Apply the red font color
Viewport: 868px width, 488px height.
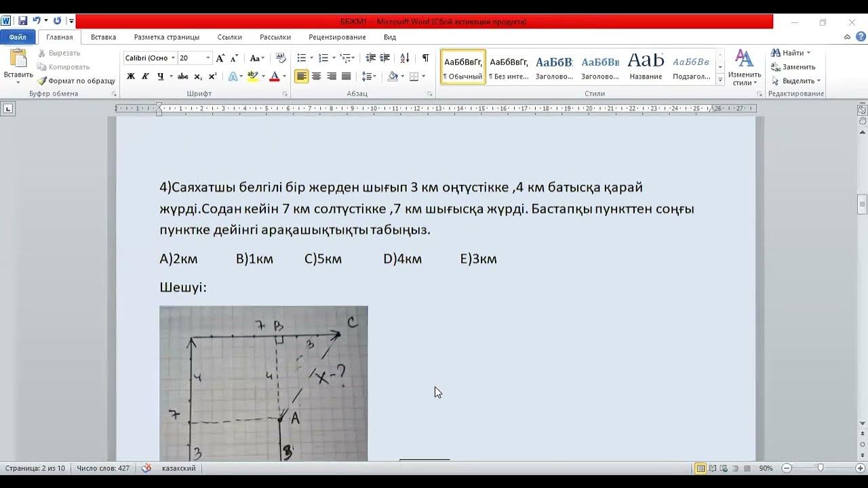(x=275, y=77)
